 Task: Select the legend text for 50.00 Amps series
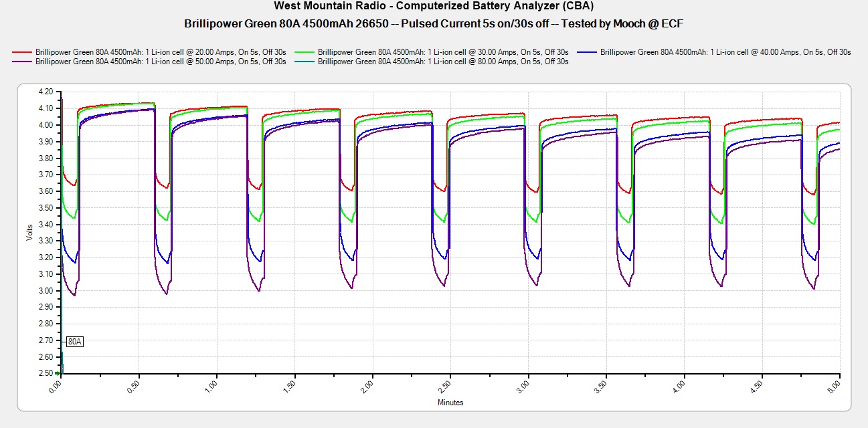(161, 61)
